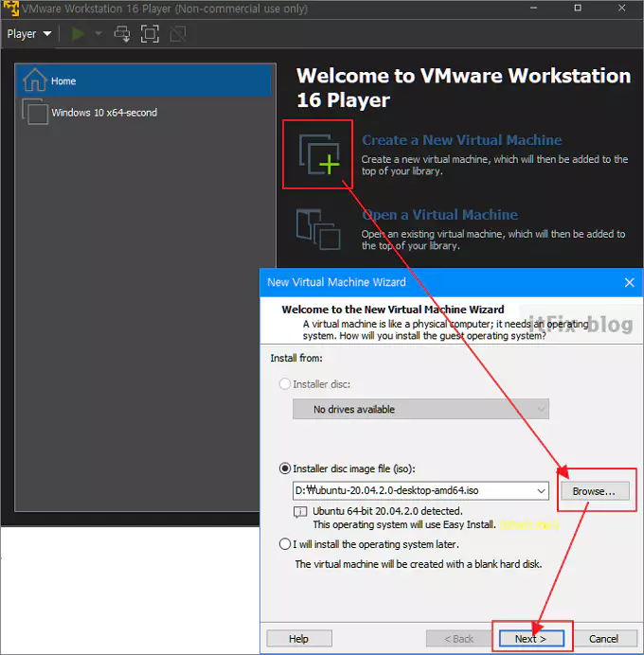Select I will install OS later
The height and width of the screenshot is (655, 644).
pos(285,544)
